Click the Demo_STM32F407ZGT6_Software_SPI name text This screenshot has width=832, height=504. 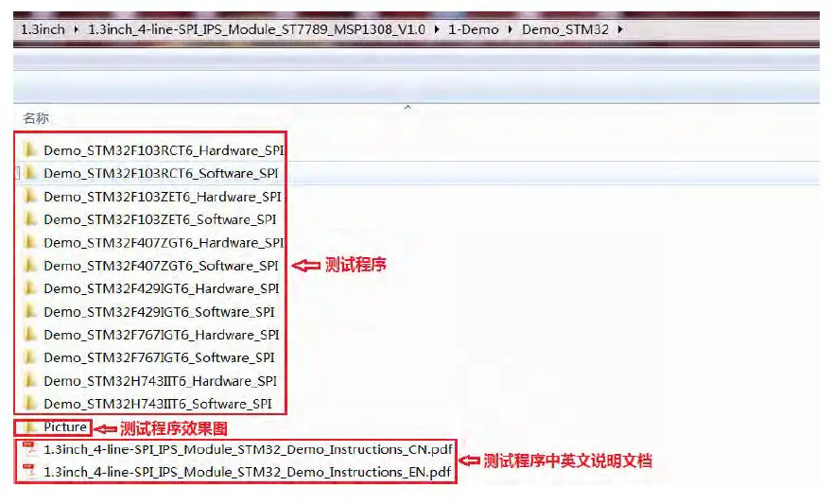161,266
